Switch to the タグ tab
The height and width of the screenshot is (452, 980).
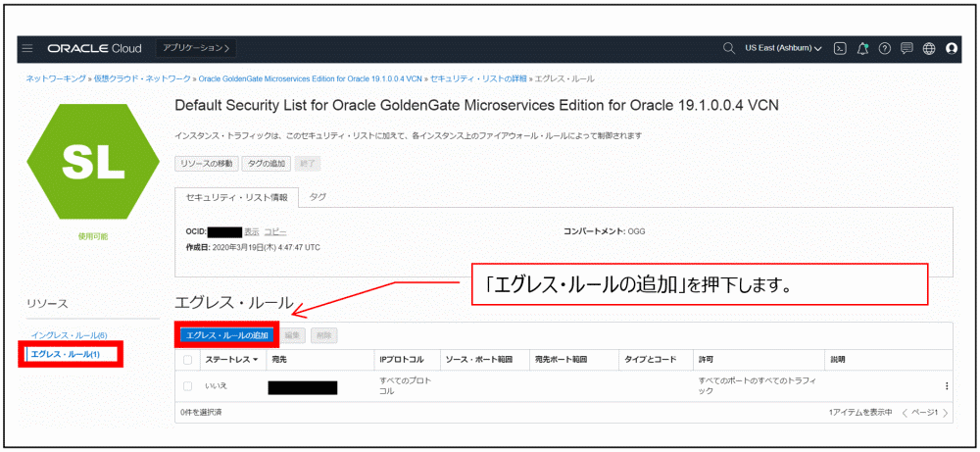pyautogui.click(x=318, y=196)
